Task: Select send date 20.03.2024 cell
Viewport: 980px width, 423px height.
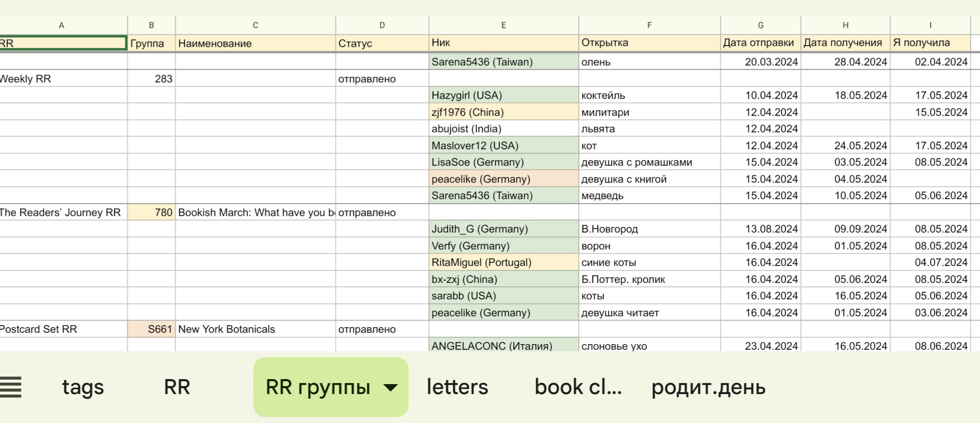Action: tap(761, 62)
